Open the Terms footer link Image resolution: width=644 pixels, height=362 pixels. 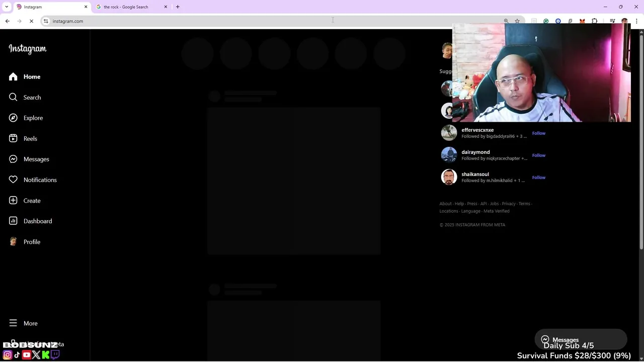[524, 204]
